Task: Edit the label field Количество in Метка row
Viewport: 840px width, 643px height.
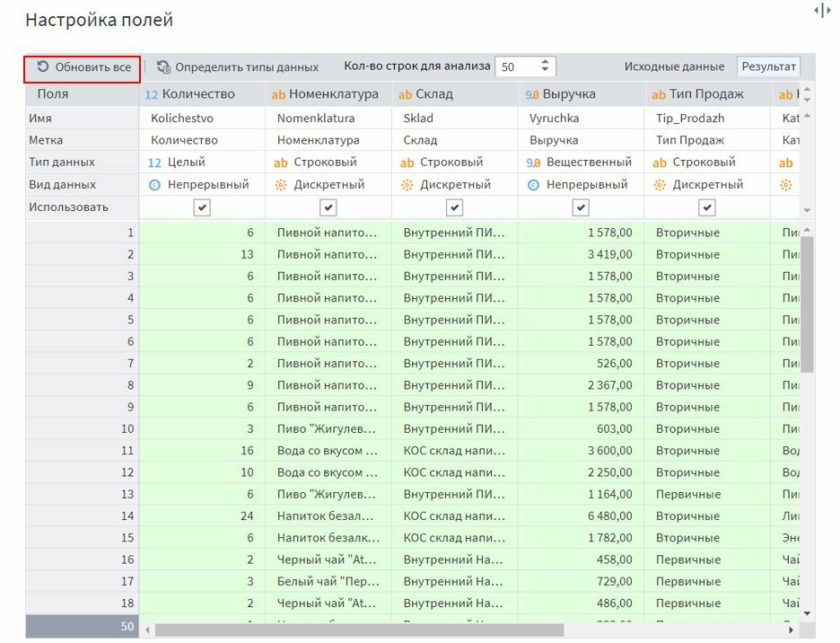Action: (x=202, y=140)
